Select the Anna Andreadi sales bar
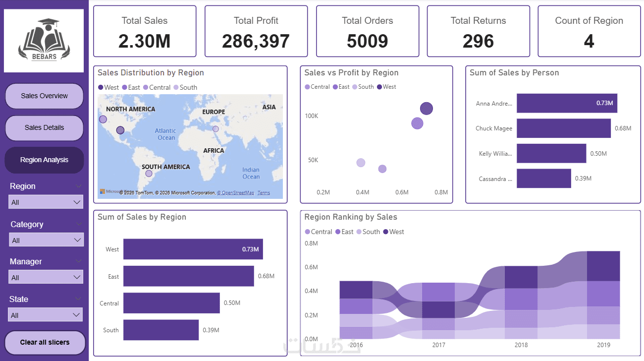644x361 pixels. (x=567, y=103)
